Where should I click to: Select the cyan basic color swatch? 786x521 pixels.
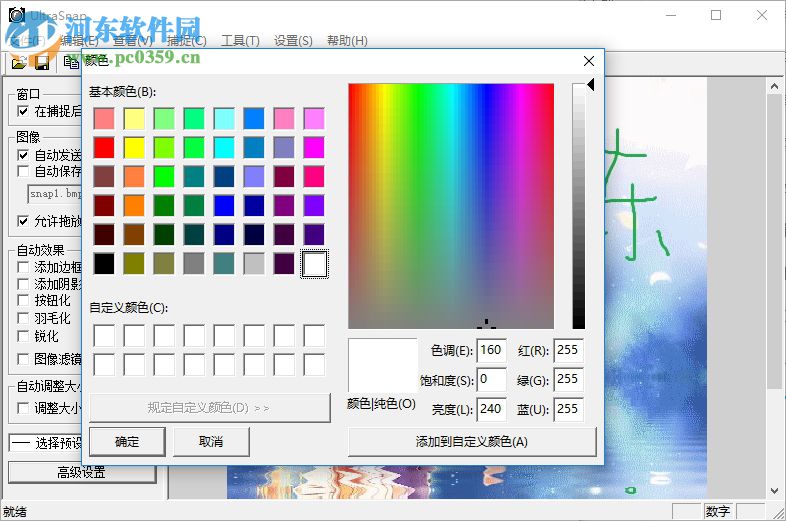(224, 147)
